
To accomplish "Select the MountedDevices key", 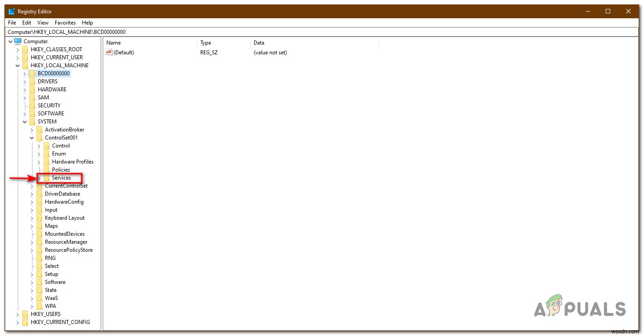I will pos(65,234).
